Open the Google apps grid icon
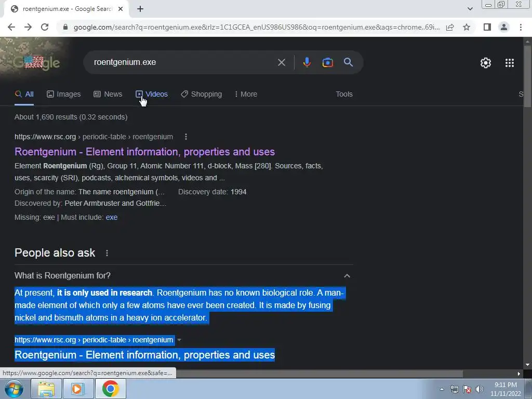 point(510,63)
